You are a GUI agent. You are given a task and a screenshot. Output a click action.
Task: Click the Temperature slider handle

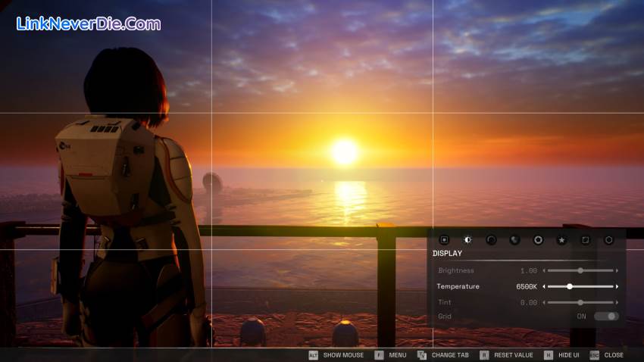[569, 287]
